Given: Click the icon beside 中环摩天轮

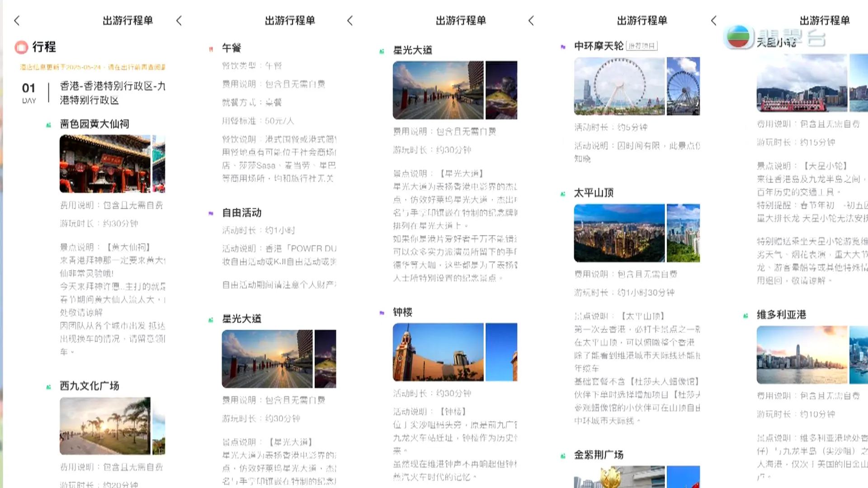Looking at the screenshot, I should 563,47.
